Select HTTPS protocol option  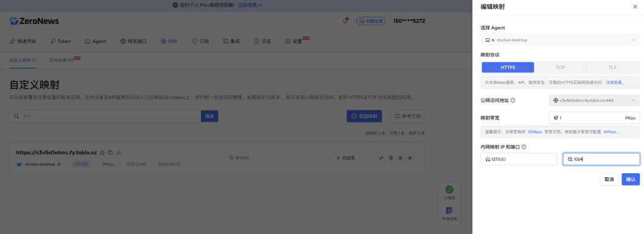pyautogui.click(x=507, y=67)
